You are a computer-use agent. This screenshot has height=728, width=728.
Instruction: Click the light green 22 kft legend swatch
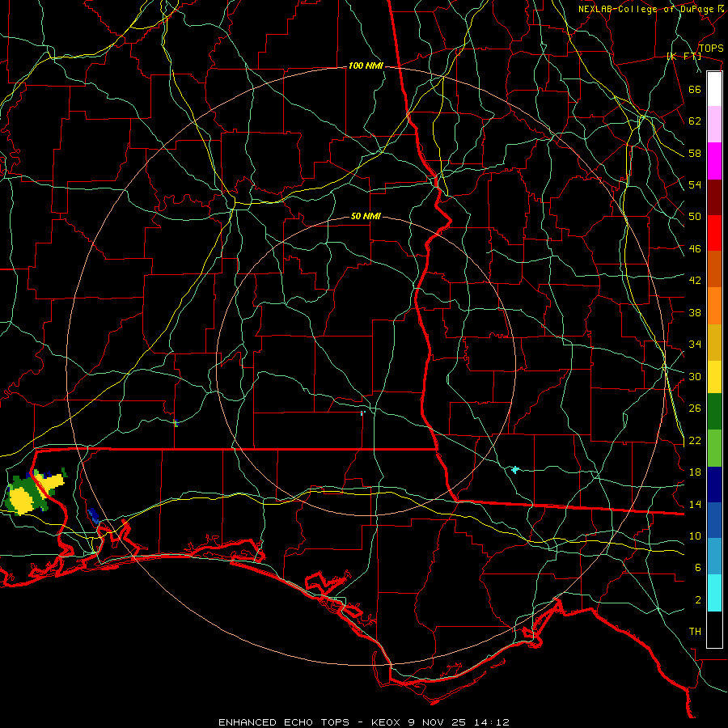click(714, 448)
